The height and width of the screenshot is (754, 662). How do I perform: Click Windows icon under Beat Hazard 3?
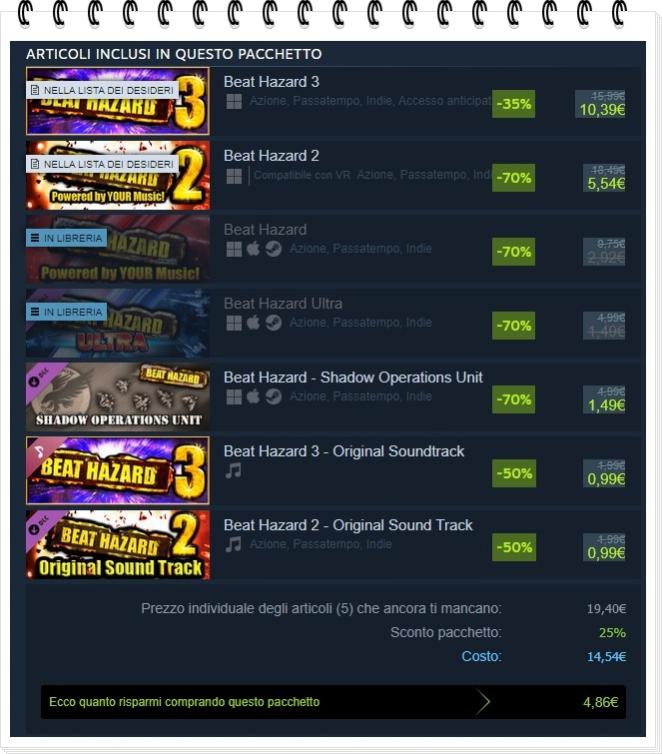click(234, 101)
